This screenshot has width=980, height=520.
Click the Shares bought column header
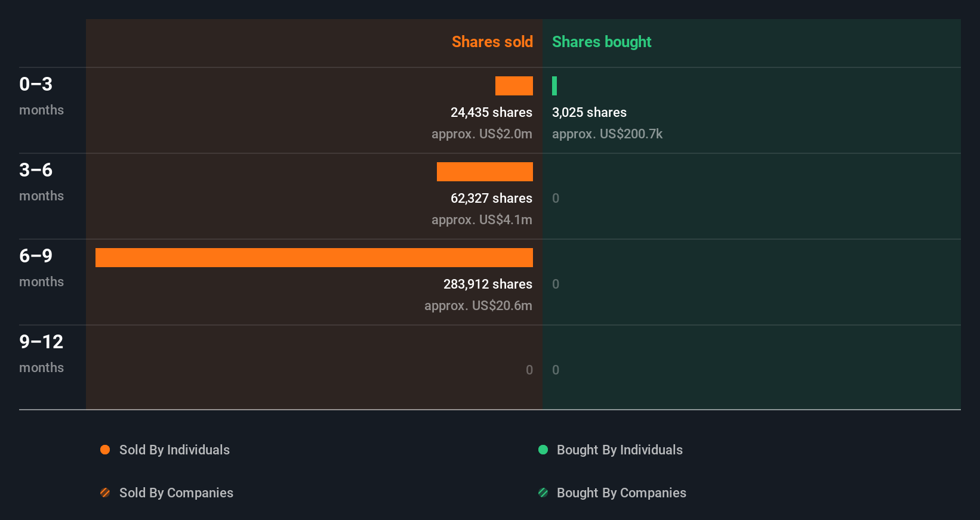click(602, 42)
